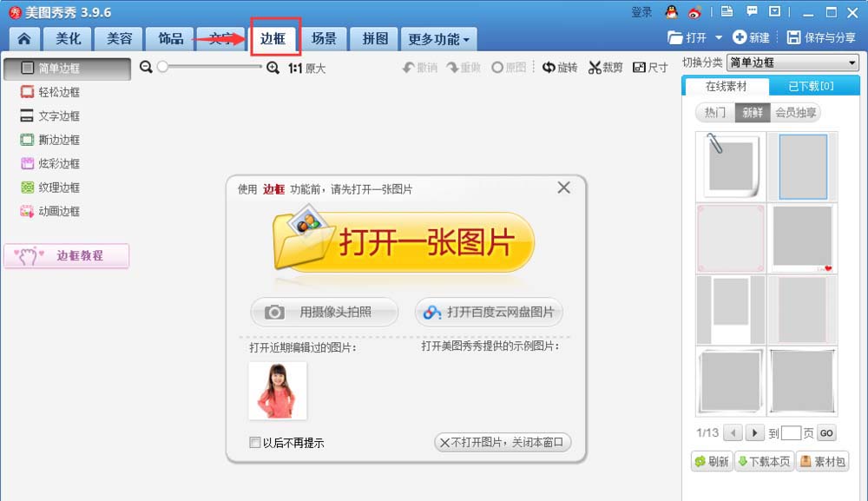Open the 饰品 tab
Image resolution: width=868 pixels, height=501 pixels.
tap(170, 39)
